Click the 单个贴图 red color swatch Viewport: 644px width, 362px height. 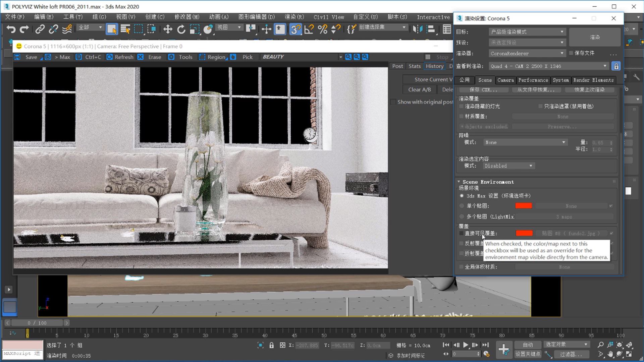click(524, 205)
